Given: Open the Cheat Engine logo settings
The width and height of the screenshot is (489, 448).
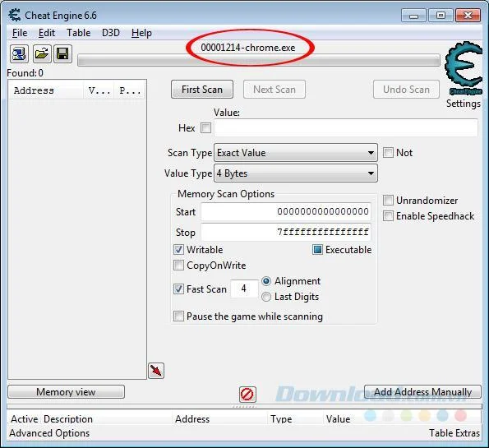Looking at the screenshot, I should click(x=464, y=68).
